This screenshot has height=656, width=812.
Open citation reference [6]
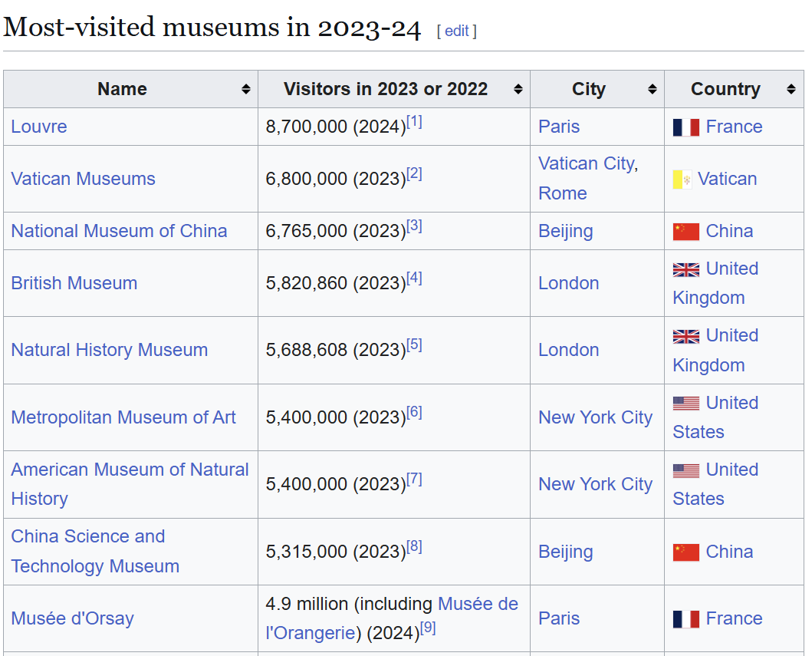tap(414, 413)
